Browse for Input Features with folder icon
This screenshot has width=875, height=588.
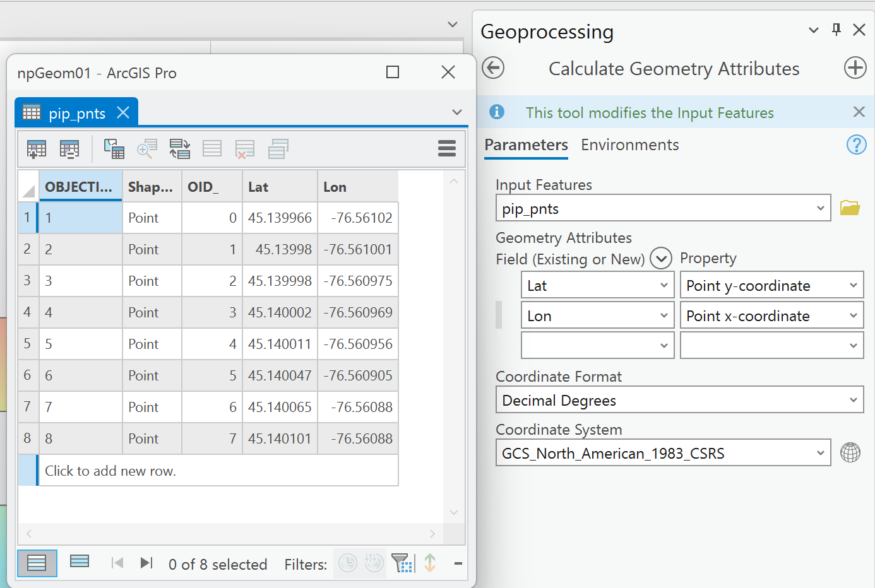click(850, 208)
